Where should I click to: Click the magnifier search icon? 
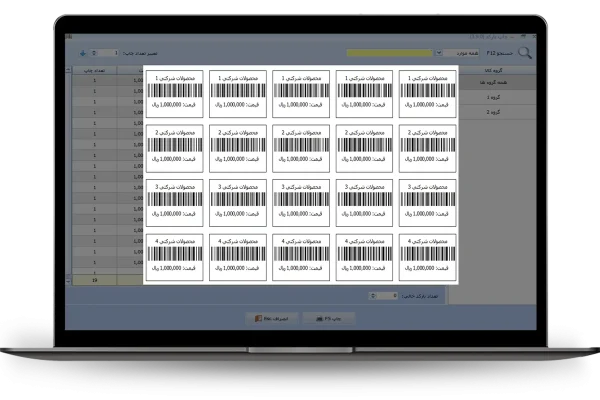coord(523,53)
